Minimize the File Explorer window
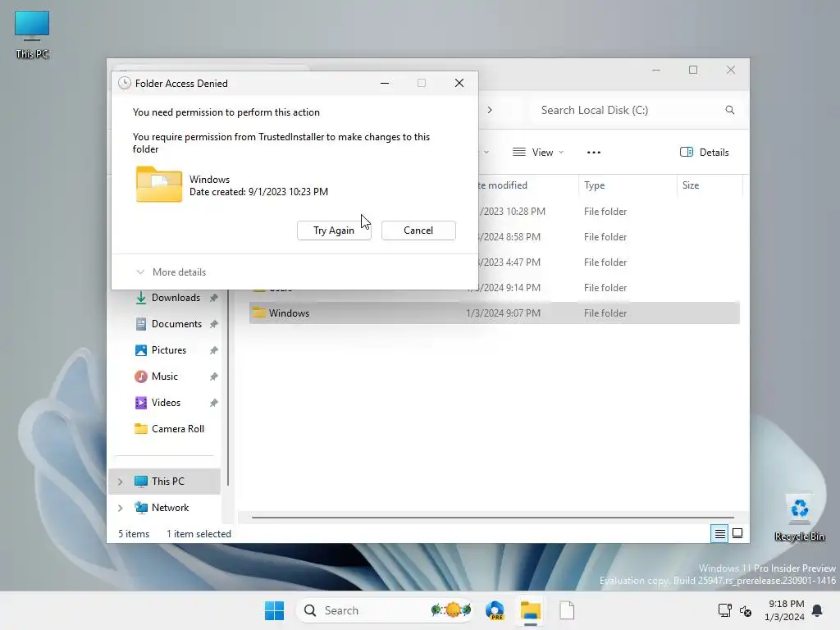 click(656, 71)
